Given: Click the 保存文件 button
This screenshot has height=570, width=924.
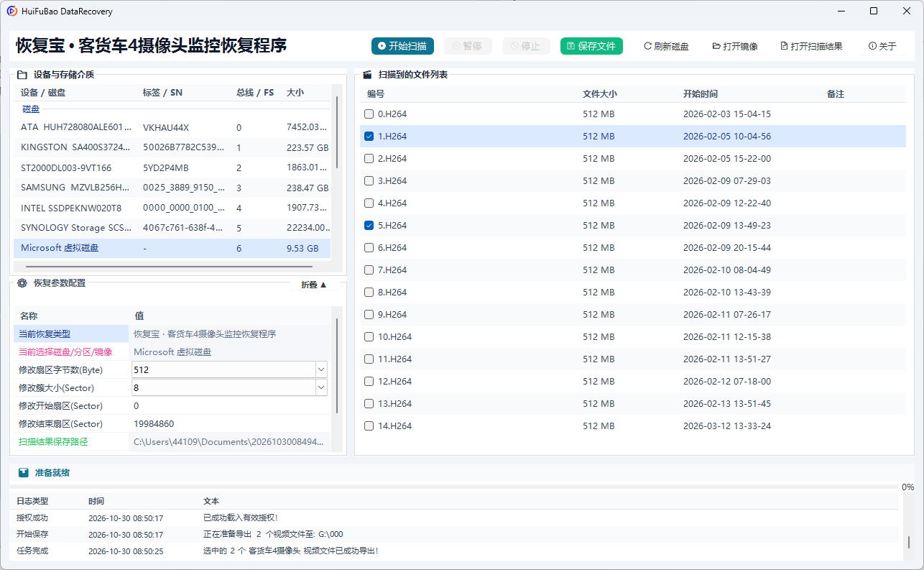Looking at the screenshot, I should click(591, 46).
